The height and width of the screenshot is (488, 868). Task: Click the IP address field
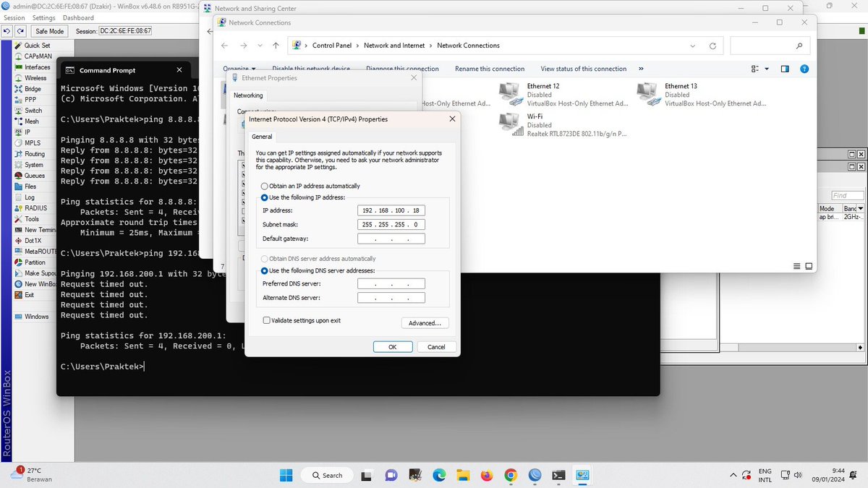391,210
